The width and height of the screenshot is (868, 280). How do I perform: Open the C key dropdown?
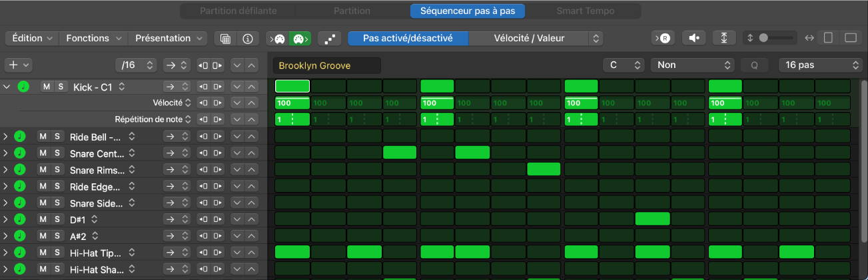623,65
